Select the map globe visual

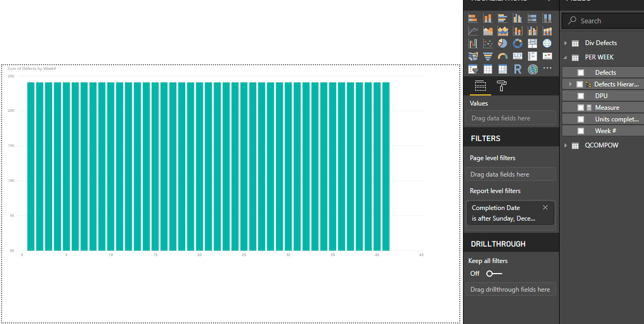[x=547, y=43]
